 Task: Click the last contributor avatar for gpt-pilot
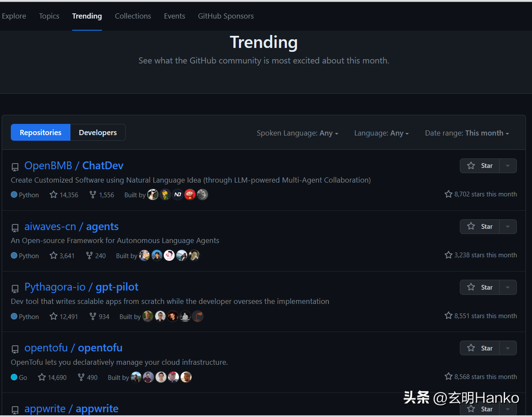click(198, 316)
